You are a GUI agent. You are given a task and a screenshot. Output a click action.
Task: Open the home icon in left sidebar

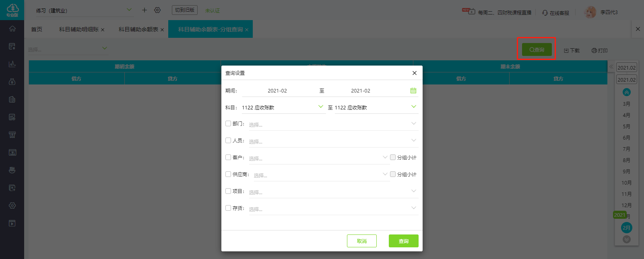[x=12, y=29]
